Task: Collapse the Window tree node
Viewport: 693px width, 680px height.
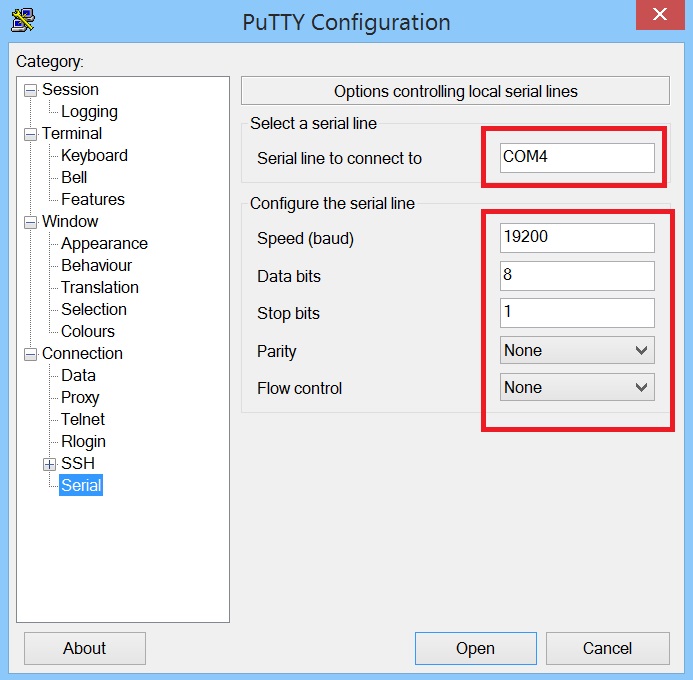Action: coord(30,222)
